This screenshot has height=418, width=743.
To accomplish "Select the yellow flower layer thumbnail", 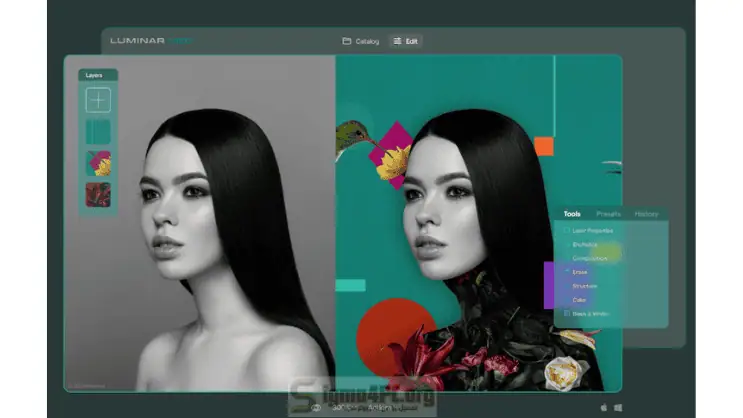I will pyautogui.click(x=98, y=164).
